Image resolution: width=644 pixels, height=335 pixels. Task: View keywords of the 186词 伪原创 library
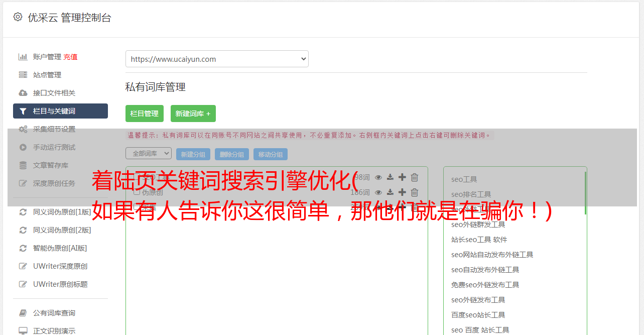(x=378, y=192)
